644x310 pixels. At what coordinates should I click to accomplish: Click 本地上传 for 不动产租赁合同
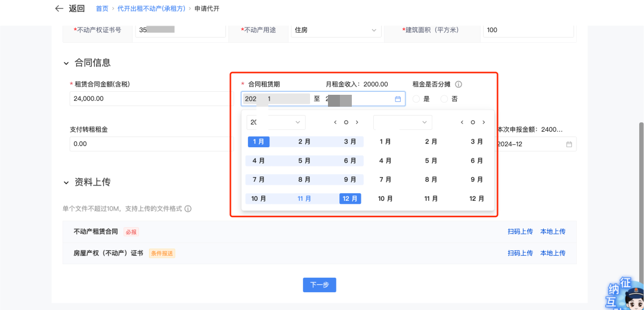(553, 231)
